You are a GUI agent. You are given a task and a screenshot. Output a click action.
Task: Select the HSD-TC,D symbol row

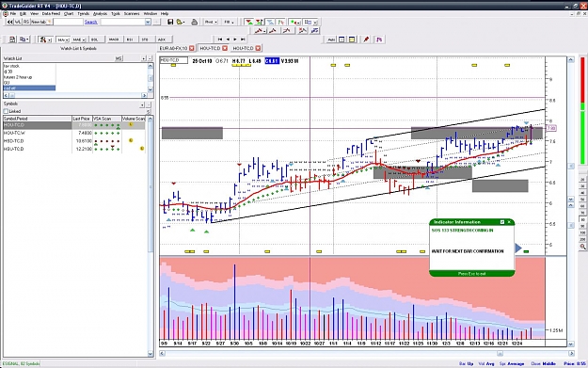[74, 141]
